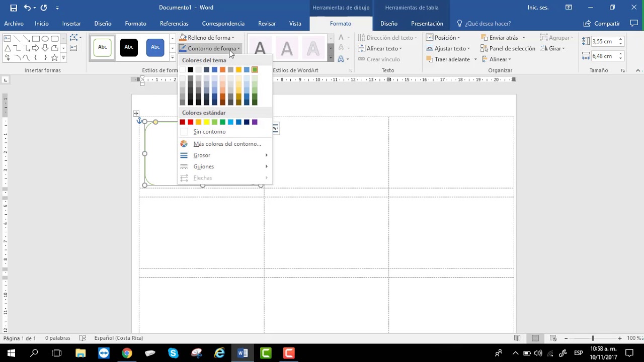Pick the red standard color swatch

click(190, 122)
